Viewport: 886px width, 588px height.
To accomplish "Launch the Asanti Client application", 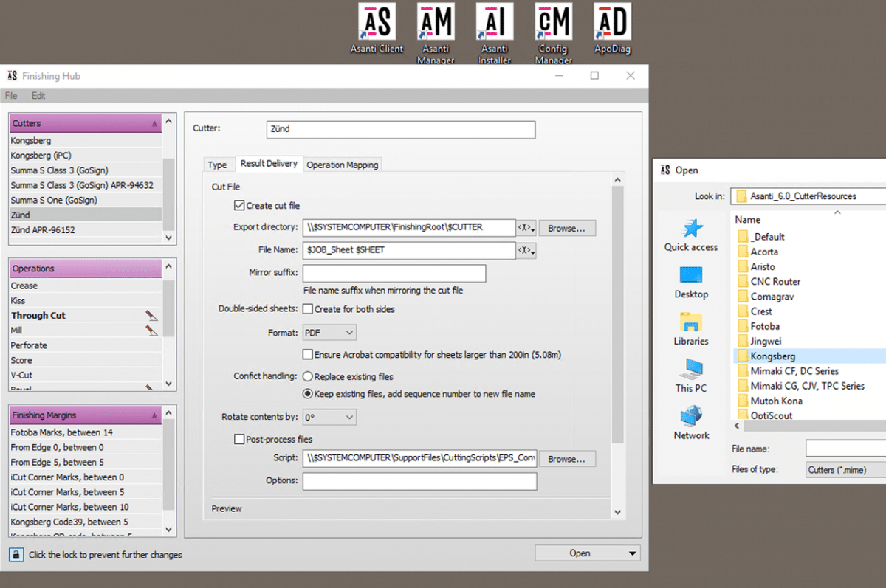I will pyautogui.click(x=377, y=22).
